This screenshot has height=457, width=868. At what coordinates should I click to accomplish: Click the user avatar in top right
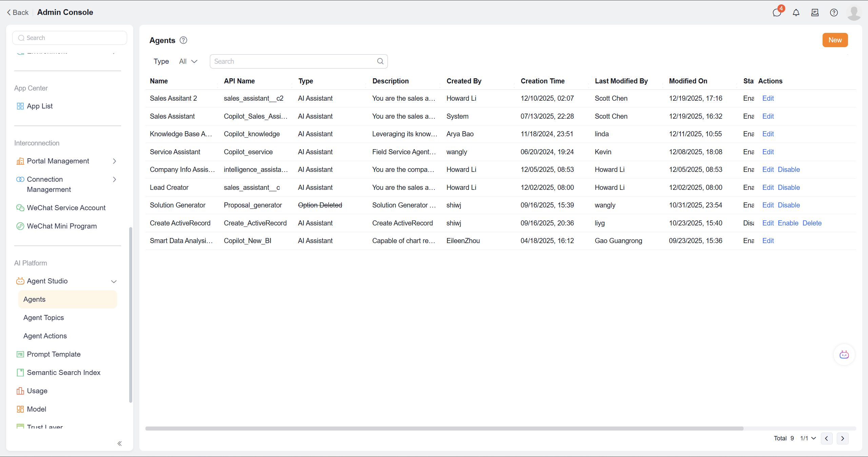pos(853,13)
